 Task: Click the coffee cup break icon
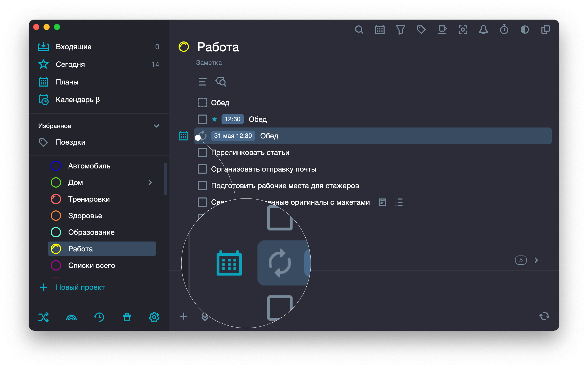442,30
